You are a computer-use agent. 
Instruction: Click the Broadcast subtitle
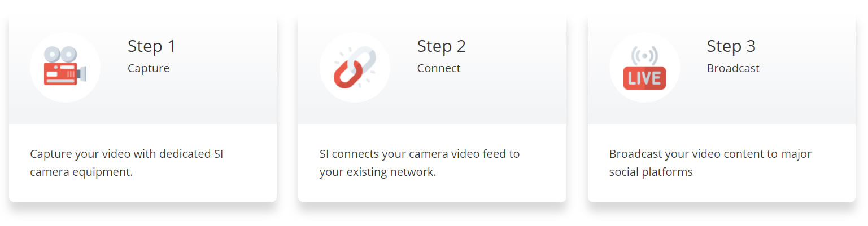tap(733, 68)
